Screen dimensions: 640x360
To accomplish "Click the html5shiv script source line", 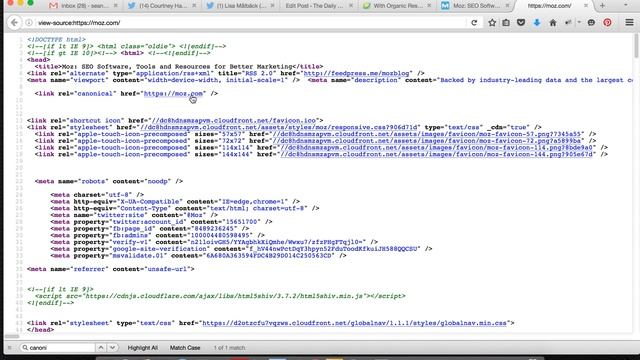I will click(x=220, y=296).
